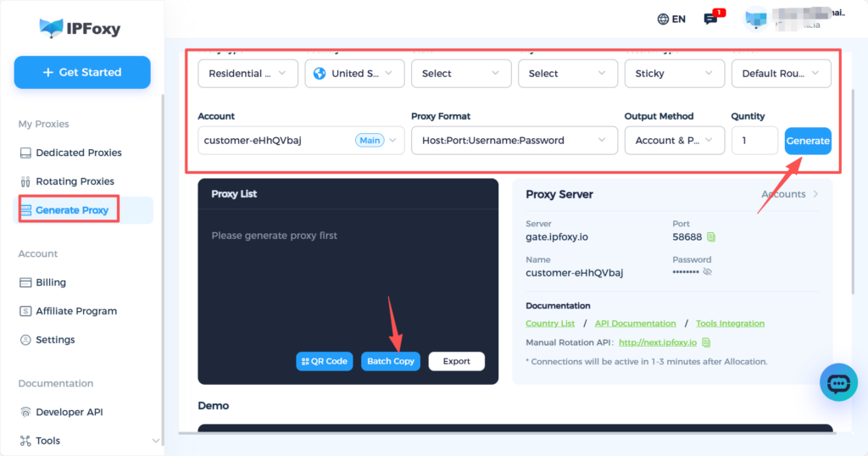This screenshot has width=868, height=456.
Task: Toggle password visibility eye icon
Action: (x=708, y=272)
